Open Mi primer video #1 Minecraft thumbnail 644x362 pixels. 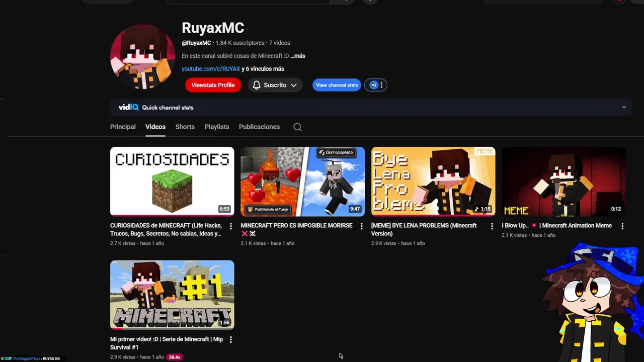[x=172, y=295]
